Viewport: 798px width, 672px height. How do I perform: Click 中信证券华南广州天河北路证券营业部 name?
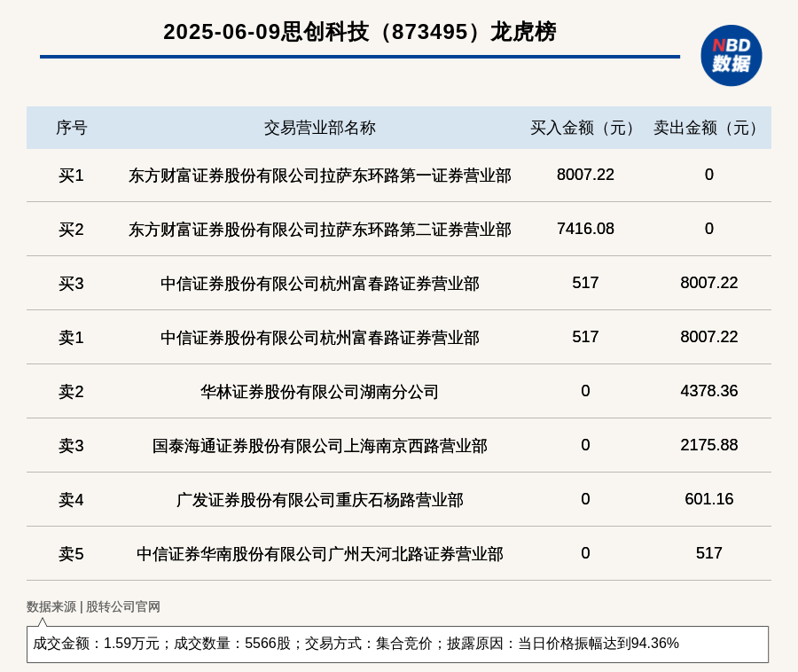click(319, 553)
